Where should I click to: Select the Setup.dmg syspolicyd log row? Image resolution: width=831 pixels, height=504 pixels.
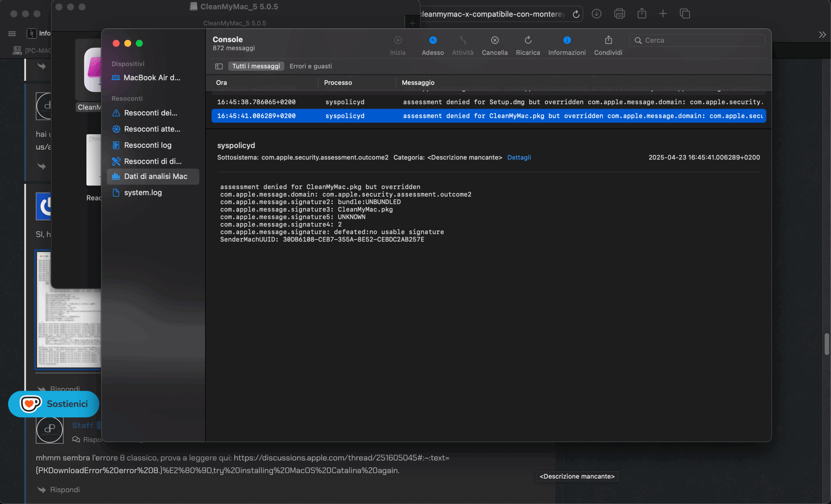489,102
